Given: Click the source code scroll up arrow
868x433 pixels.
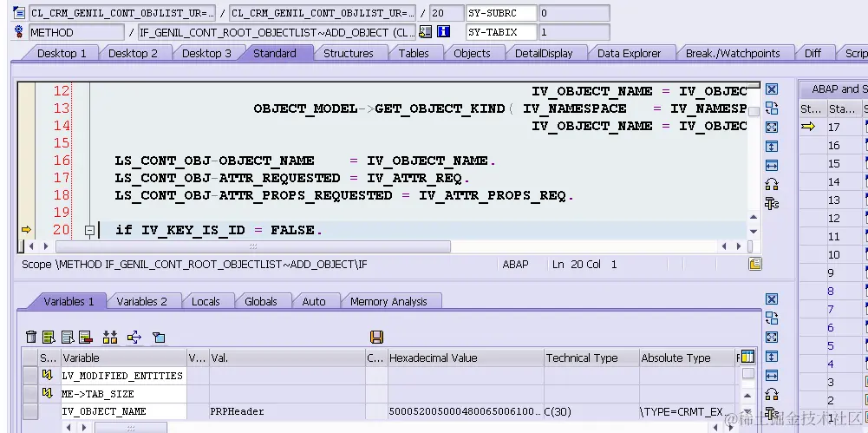Looking at the screenshot, I should click(x=754, y=217).
